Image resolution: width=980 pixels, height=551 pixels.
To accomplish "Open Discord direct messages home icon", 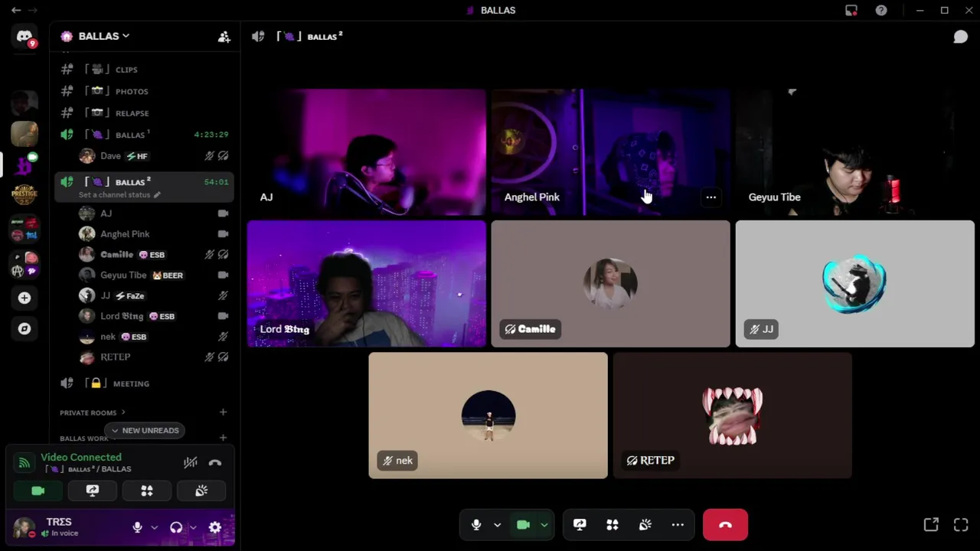I will tap(24, 36).
